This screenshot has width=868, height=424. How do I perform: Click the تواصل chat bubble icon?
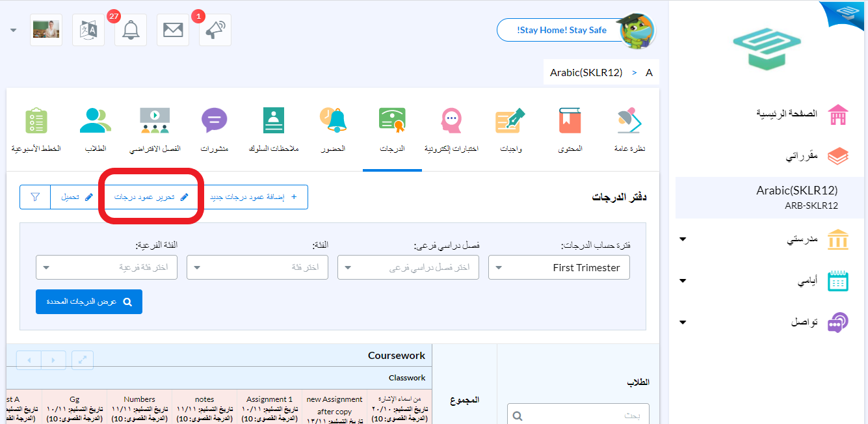(837, 323)
